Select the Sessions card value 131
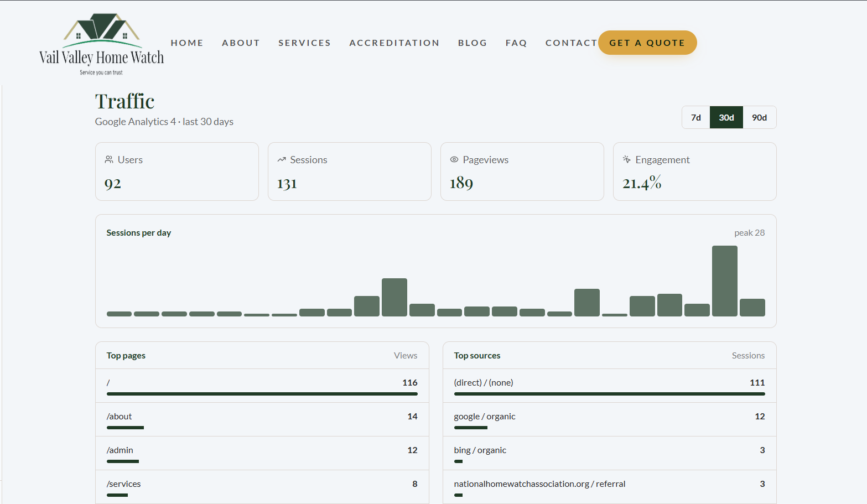Screen dimensions: 867x504 pyautogui.click(x=287, y=183)
